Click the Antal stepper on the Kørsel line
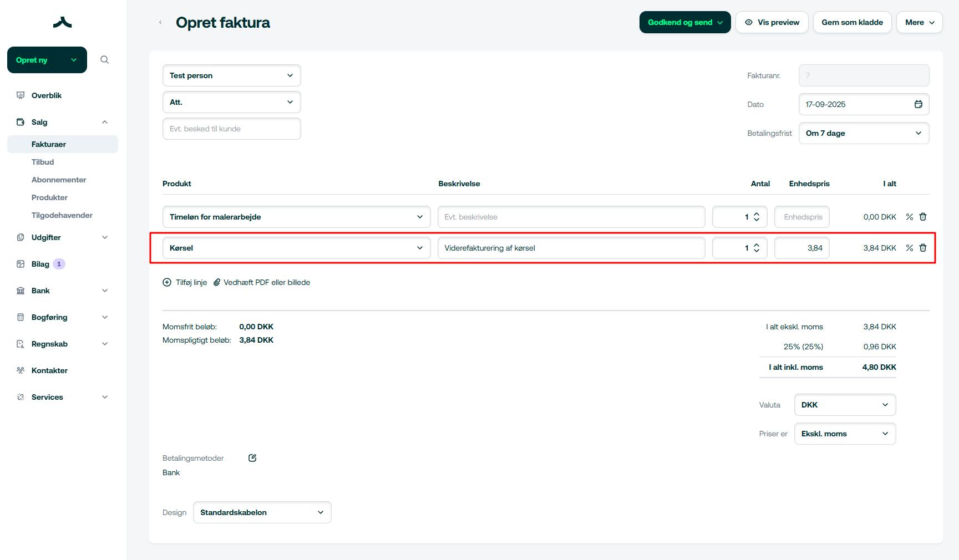Screen dimensions: 959x560 [757, 248]
